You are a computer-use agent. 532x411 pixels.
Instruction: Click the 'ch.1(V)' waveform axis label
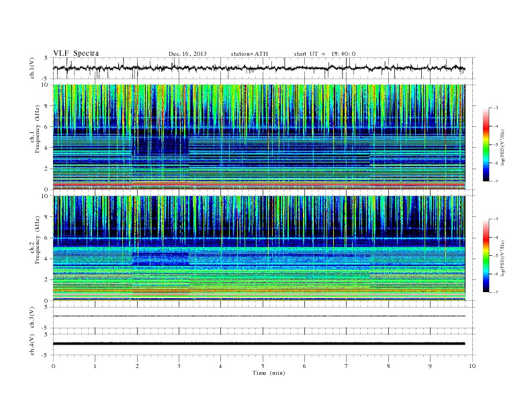tap(32, 68)
